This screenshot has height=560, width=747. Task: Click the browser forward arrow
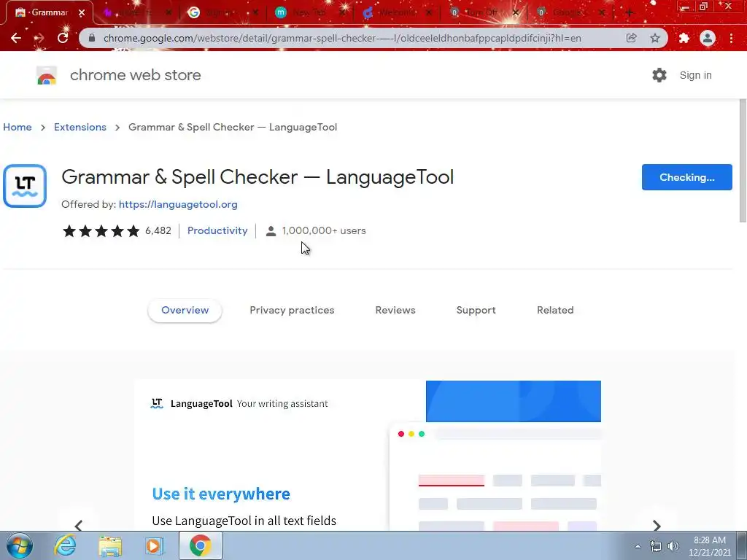[x=39, y=38]
